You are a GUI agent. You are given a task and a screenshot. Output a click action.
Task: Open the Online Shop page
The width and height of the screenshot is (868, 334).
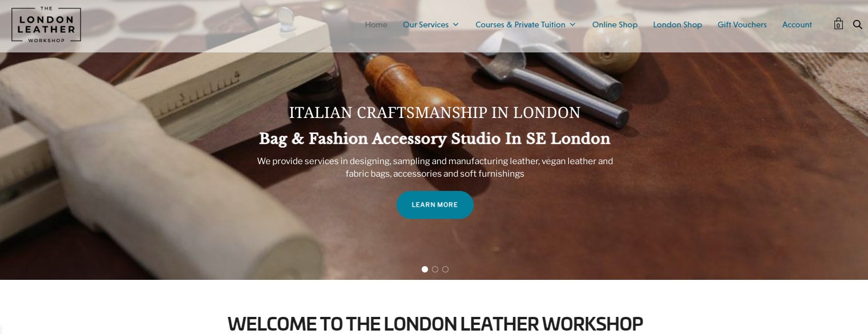point(615,25)
